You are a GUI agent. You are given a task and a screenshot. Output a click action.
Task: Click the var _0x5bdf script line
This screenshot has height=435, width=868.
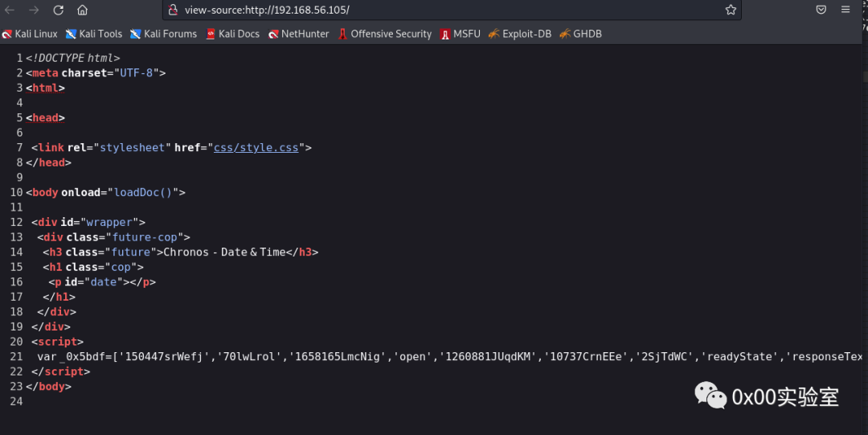click(449, 356)
